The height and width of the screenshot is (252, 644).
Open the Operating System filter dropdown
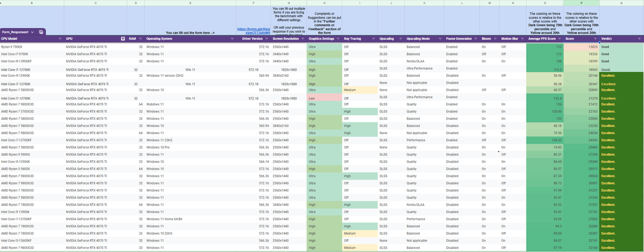(x=232, y=39)
